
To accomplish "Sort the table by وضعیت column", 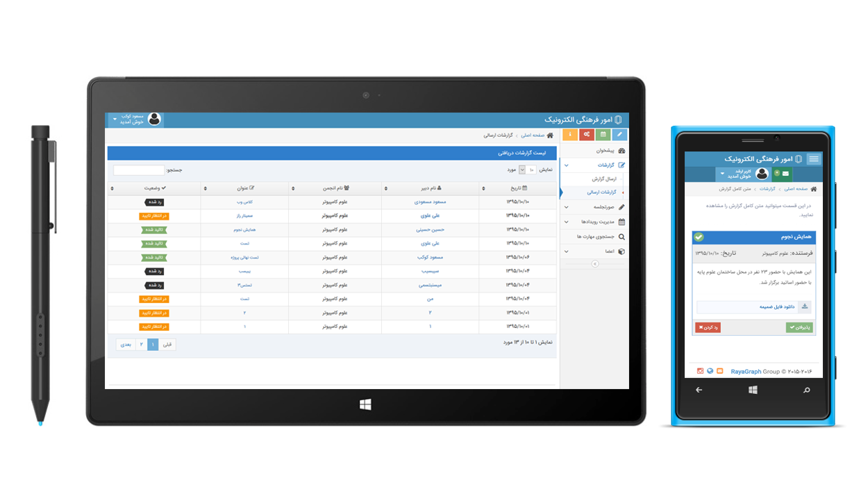I will [x=154, y=188].
